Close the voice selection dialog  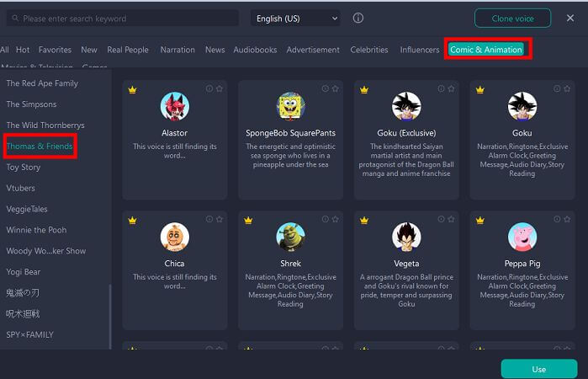point(570,18)
